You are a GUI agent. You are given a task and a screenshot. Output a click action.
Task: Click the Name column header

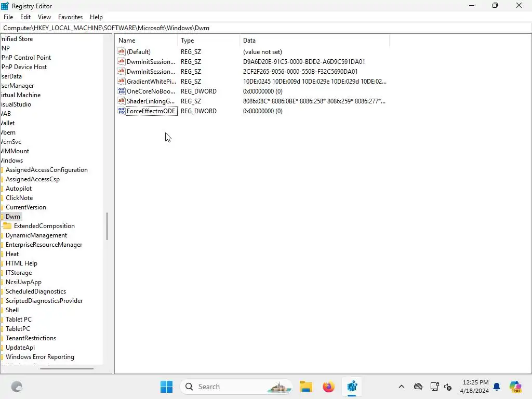(146, 41)
